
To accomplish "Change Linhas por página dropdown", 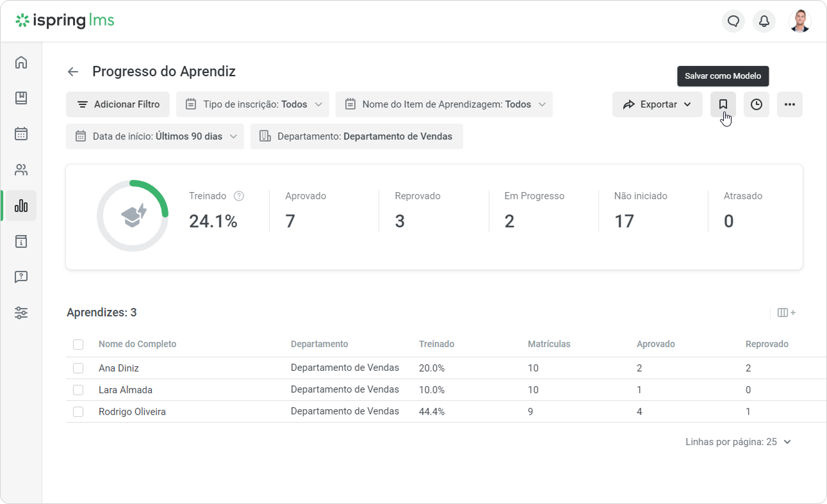I will pyautogui.click(x=739, y=442).
